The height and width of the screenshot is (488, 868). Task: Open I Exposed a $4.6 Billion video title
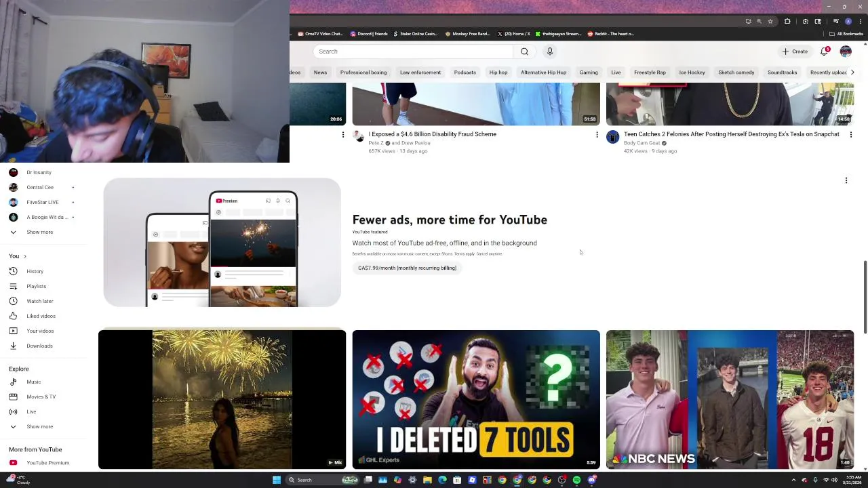pyautogui.click(x=433, y=134)
